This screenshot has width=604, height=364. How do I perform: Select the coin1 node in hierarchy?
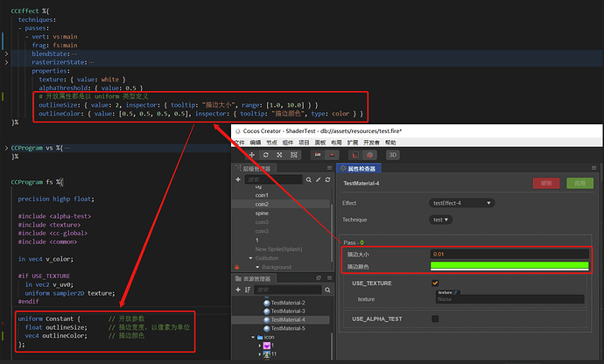262,195
